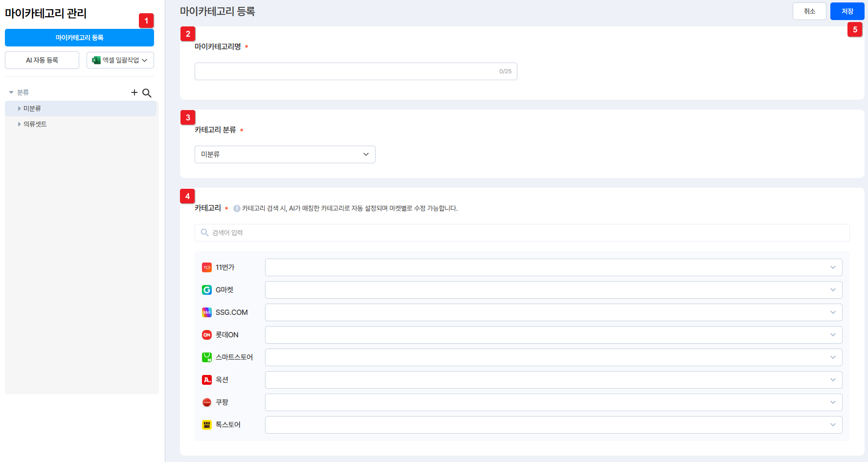Click the 취소 button
Image resolution: width=868 pixels, height=462 pixels.
click(x=809, y=11)
